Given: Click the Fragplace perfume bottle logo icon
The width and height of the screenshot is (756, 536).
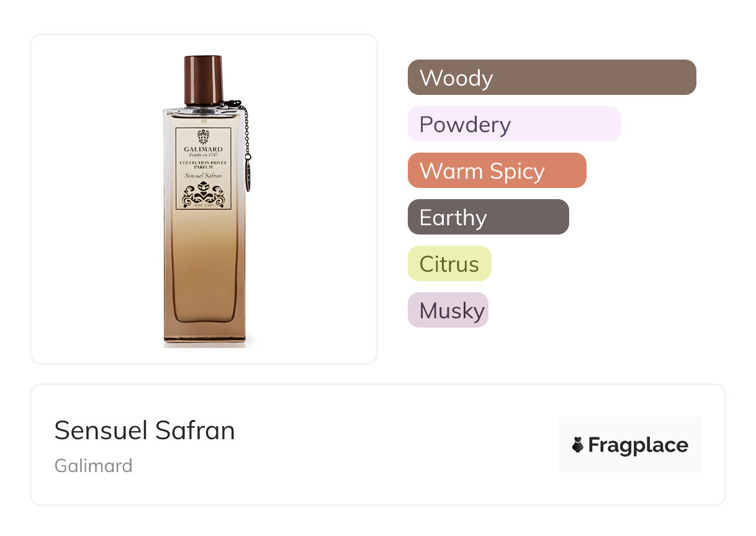Looking at the screenshot, I should pos(578,445).
